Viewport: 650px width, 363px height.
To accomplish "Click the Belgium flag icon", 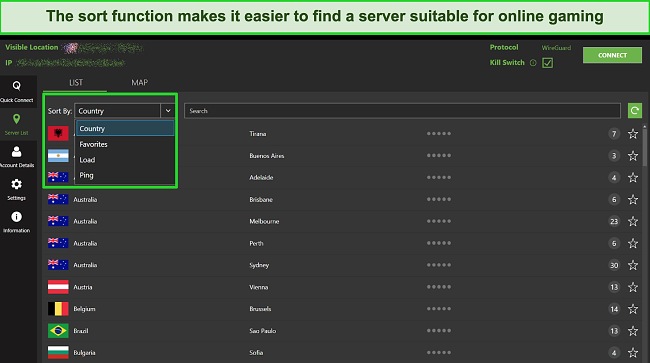I will pos(58,309).
